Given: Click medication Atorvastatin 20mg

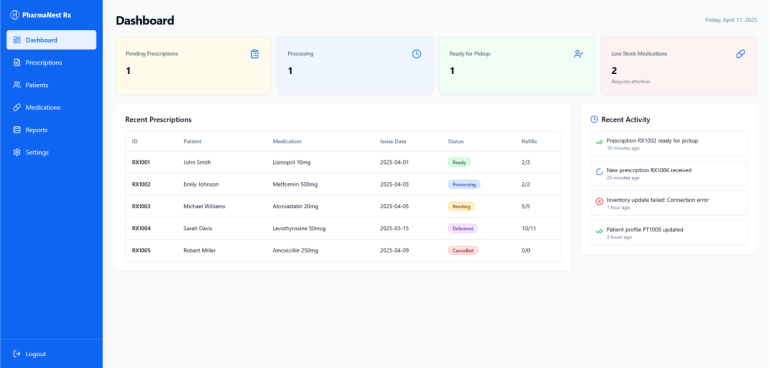Looking at the screenshot, I should coord(295,206).
